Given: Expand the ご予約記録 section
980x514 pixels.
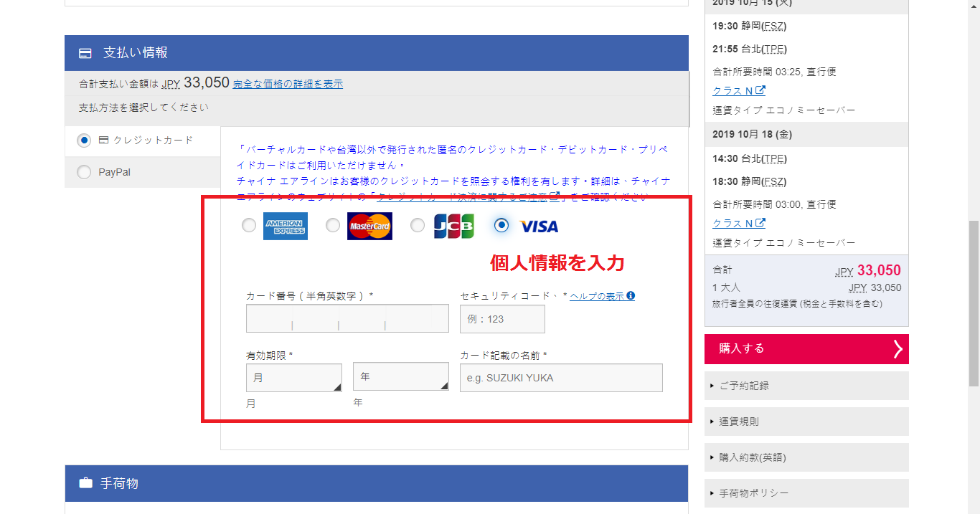Looking at the screenshot, I should 806,386.
